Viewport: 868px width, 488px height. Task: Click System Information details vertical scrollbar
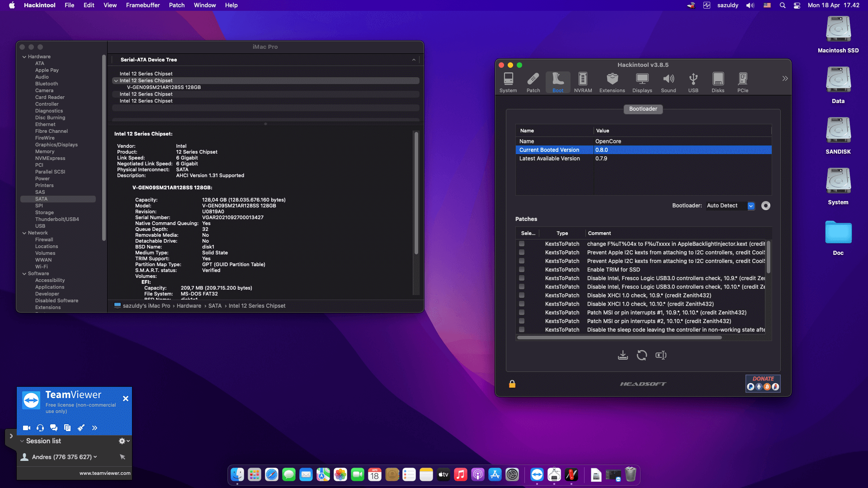(416, 193)
